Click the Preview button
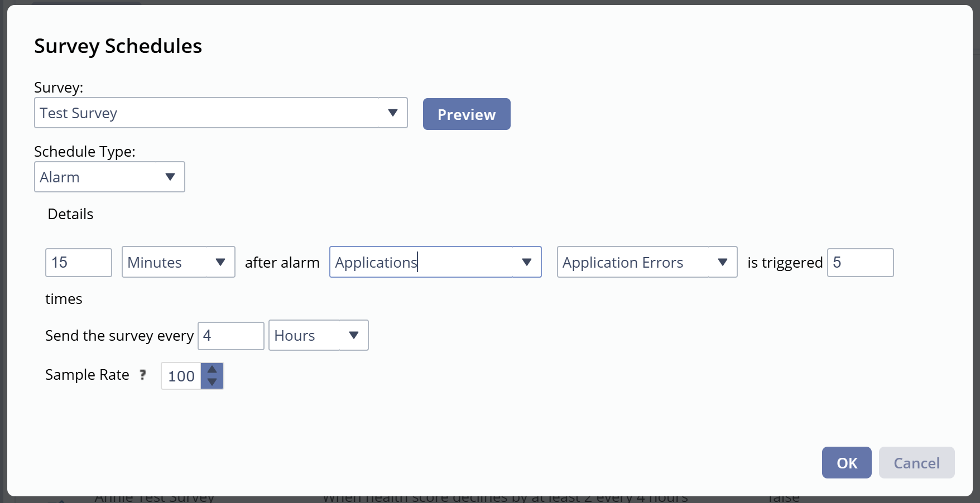980x503 pixels. click(466, 114)
